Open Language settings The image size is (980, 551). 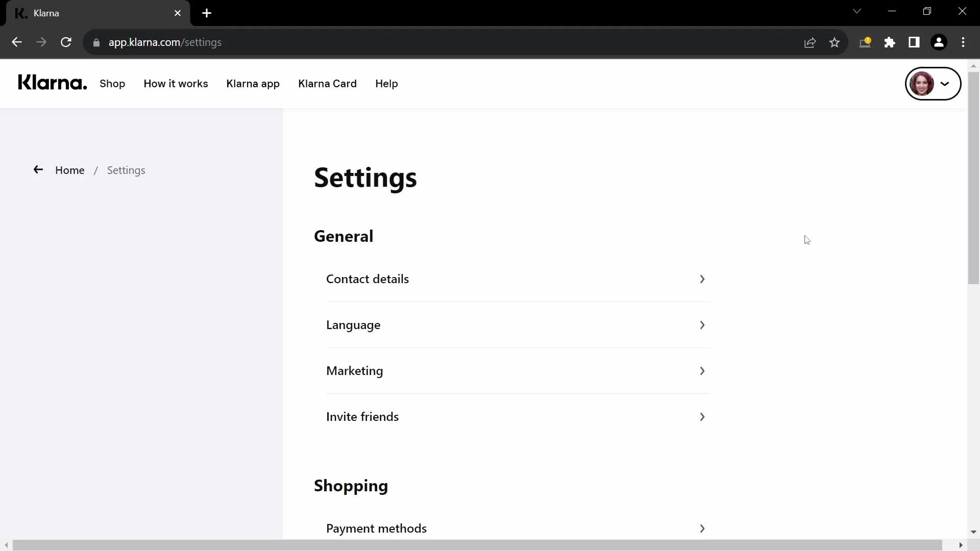(x=518, y=325)
